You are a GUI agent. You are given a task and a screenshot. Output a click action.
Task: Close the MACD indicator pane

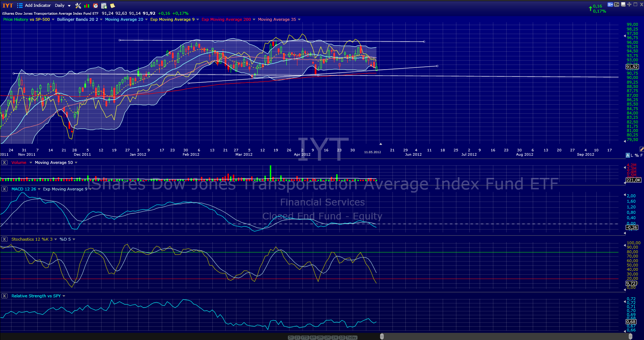[x=4, y=189]
